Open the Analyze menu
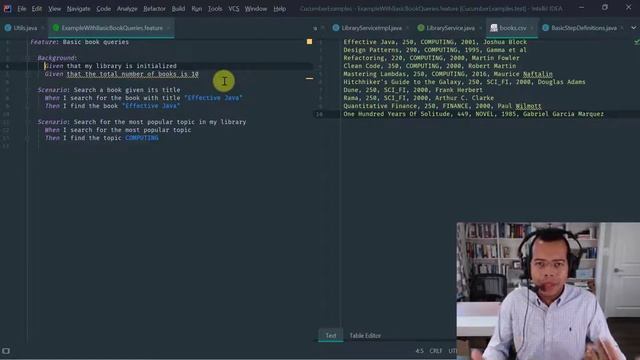Screen dimensions: 640x360 [127, 9]
